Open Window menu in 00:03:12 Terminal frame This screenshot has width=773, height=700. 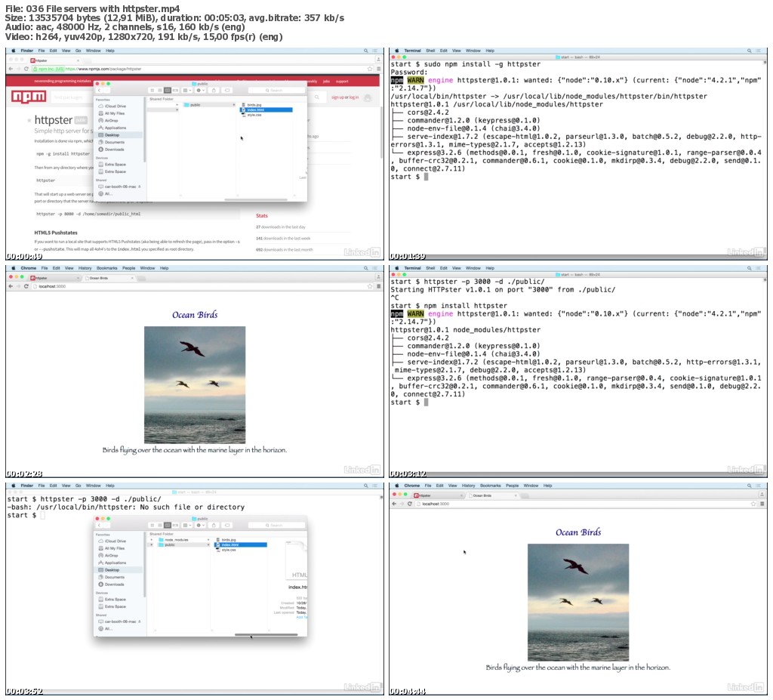click(473, 268)
